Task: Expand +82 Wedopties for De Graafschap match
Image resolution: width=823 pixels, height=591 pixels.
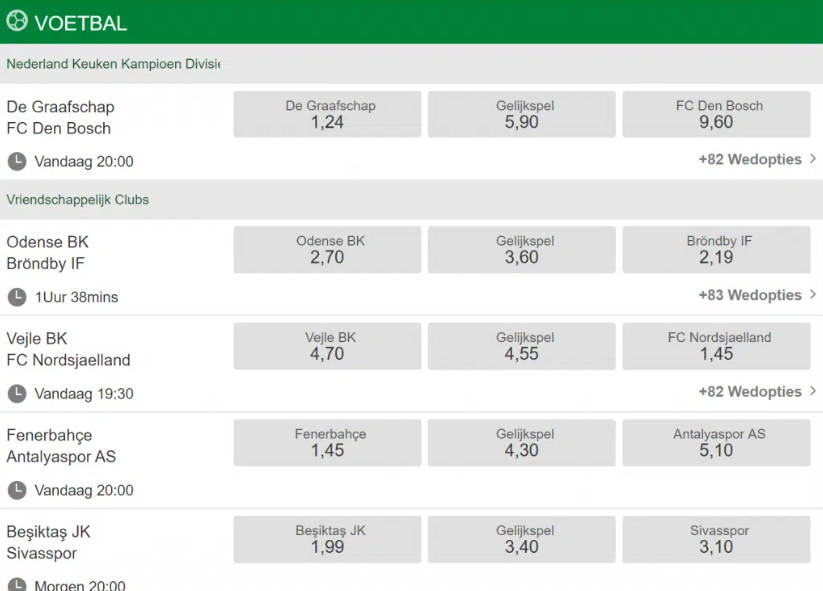Action: tap(757, 160)
